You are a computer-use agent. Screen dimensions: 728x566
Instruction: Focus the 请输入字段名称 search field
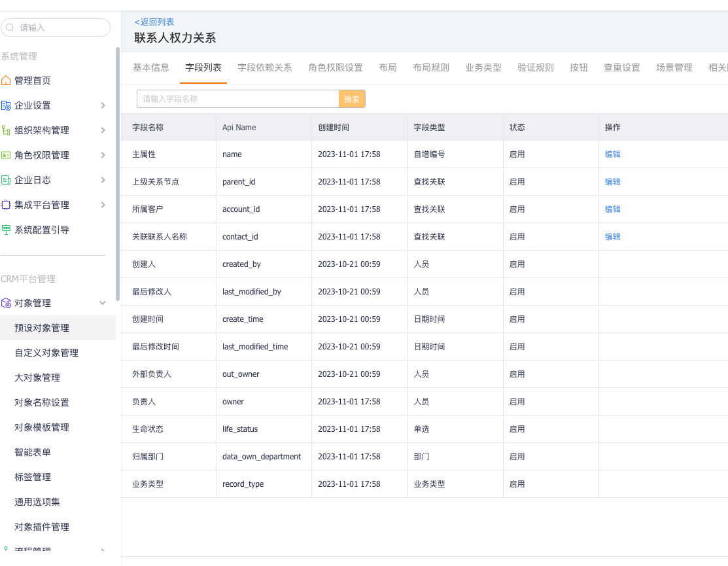pos(237,99)
